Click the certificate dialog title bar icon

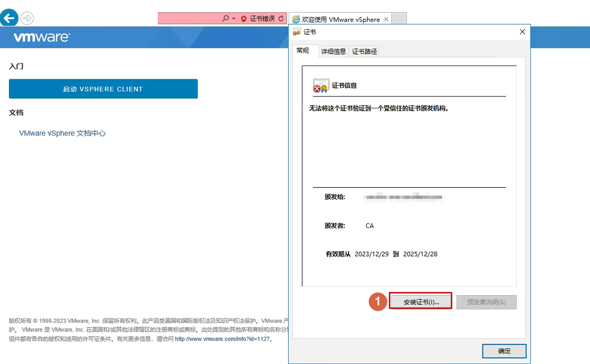coord(297,32)
